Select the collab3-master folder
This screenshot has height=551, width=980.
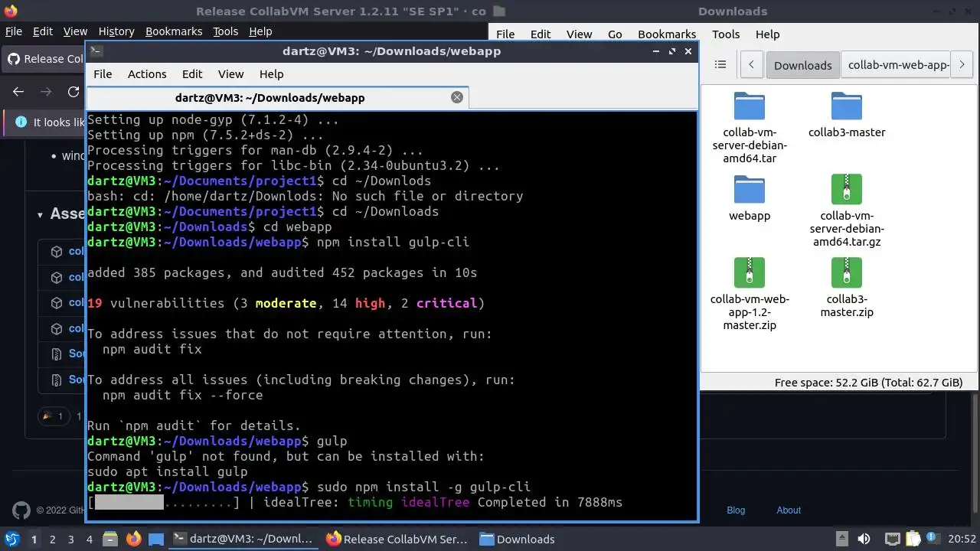(x=847, y=115)
